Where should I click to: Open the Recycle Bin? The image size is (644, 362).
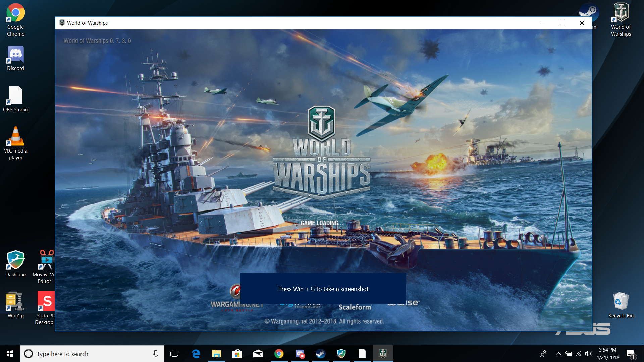(x=621, y=302)
